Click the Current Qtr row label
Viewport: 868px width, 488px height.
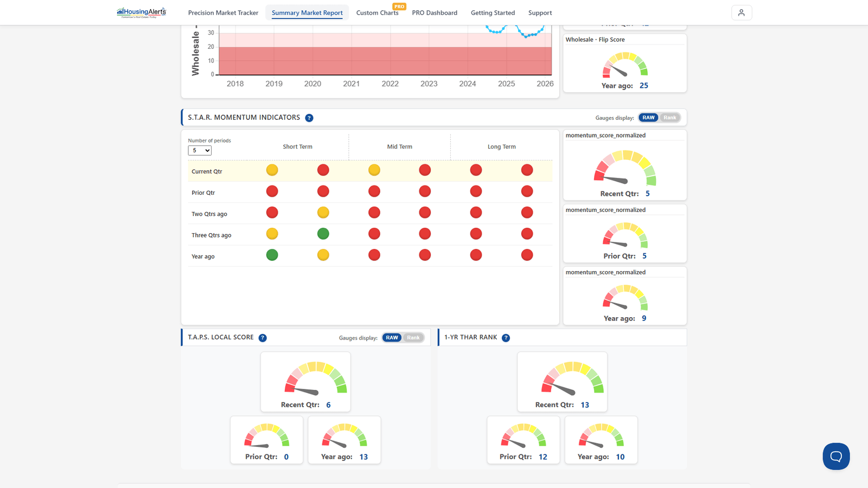point(207,172)
